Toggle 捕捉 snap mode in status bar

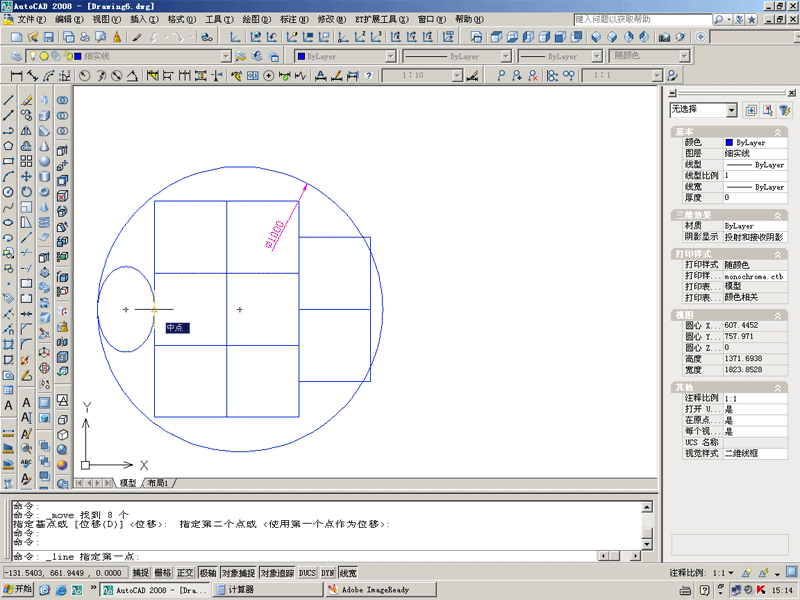coord(141,573)
